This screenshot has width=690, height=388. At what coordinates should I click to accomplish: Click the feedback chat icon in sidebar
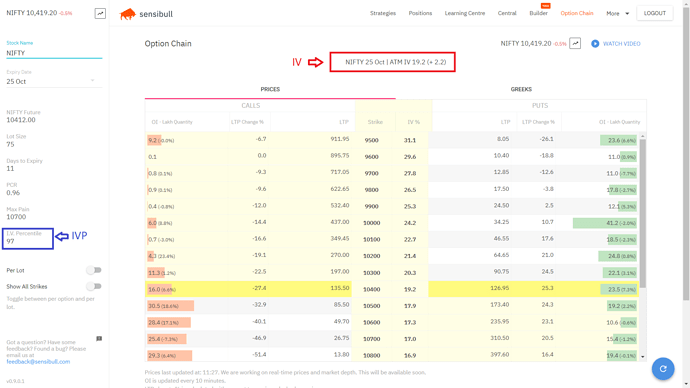point(99,339)
